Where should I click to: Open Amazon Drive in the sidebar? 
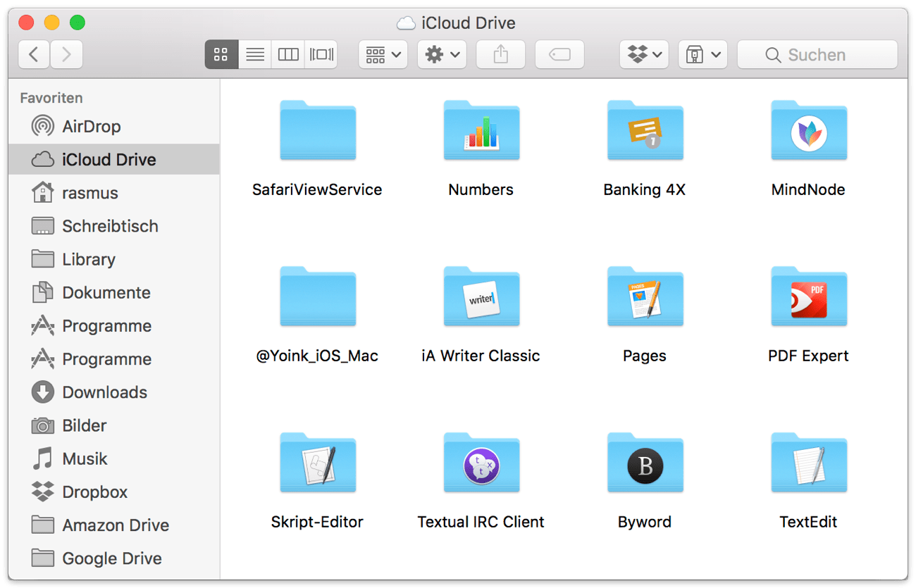[114, 525]
